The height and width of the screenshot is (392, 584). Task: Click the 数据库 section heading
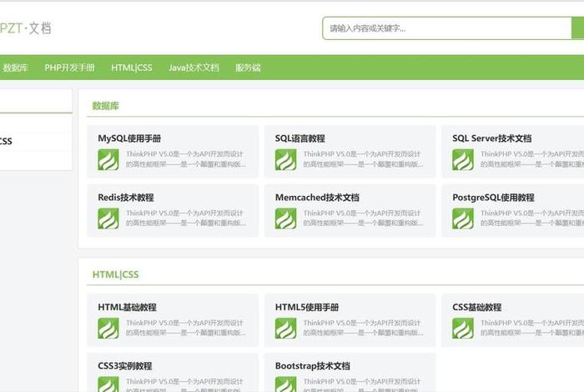tap(105, 106)
